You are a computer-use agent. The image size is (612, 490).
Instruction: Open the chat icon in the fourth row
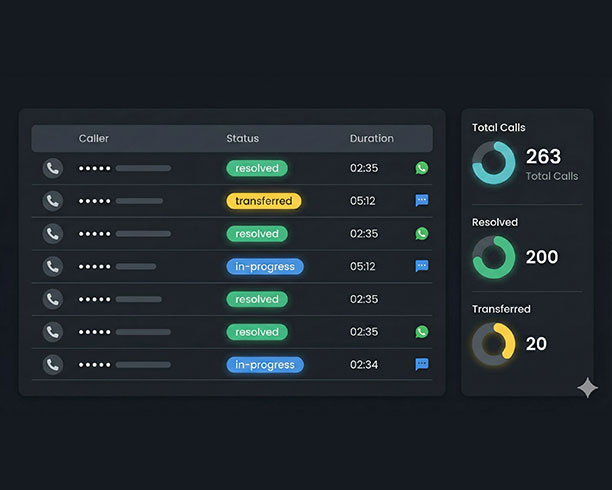pos(422,266)
